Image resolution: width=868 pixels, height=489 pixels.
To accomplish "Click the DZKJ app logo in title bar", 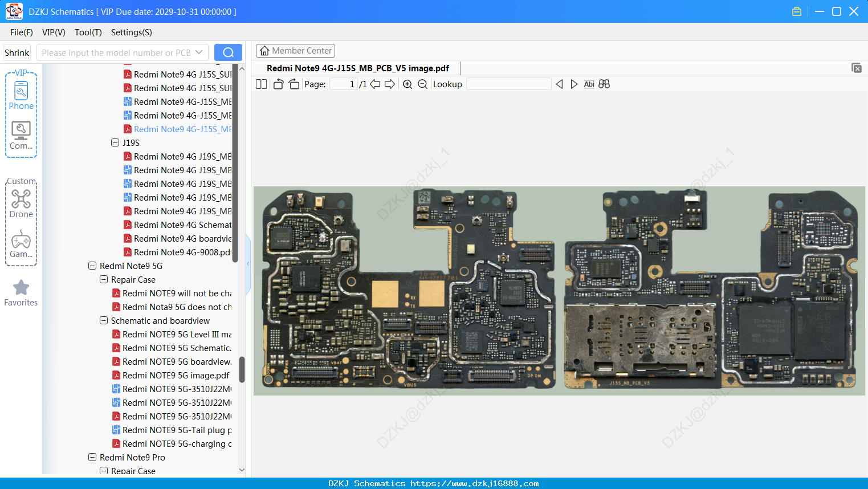I will tap(14, 11).
